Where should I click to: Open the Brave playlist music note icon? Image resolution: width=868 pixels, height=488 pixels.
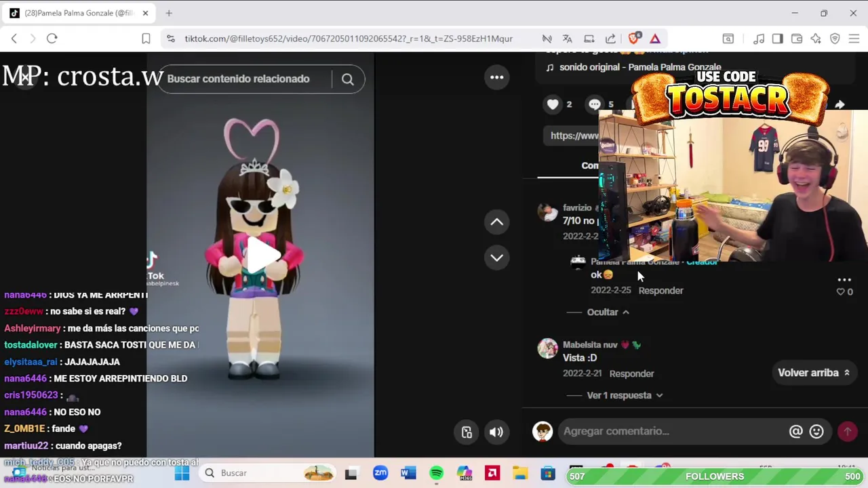tap(759, 39)
